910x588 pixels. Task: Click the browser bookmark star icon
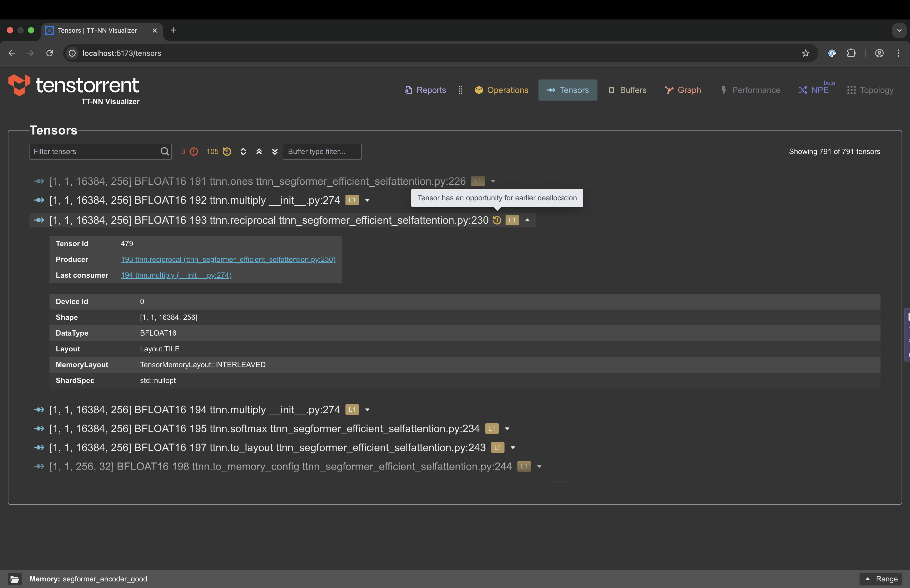tap(805, 53)
